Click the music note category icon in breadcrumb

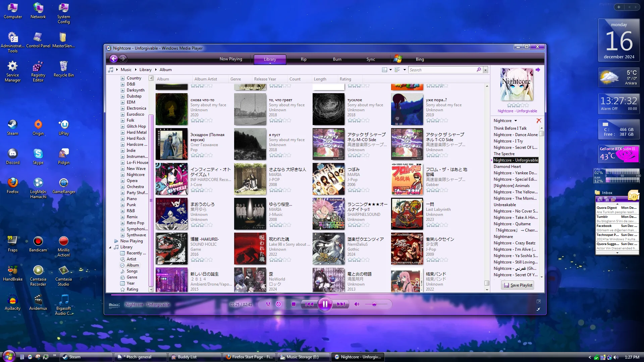[x=111, y=70]
